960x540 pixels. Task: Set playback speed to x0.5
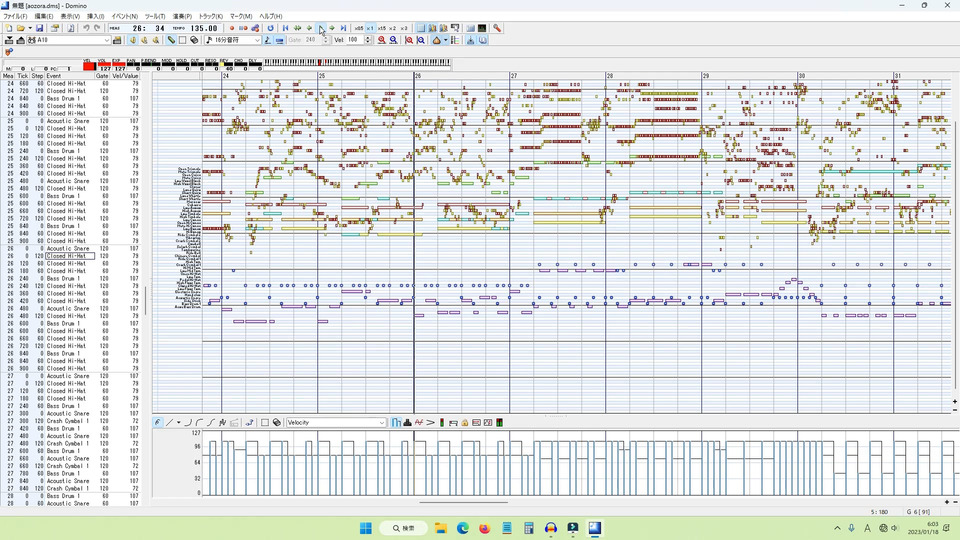tap(359, 28)
